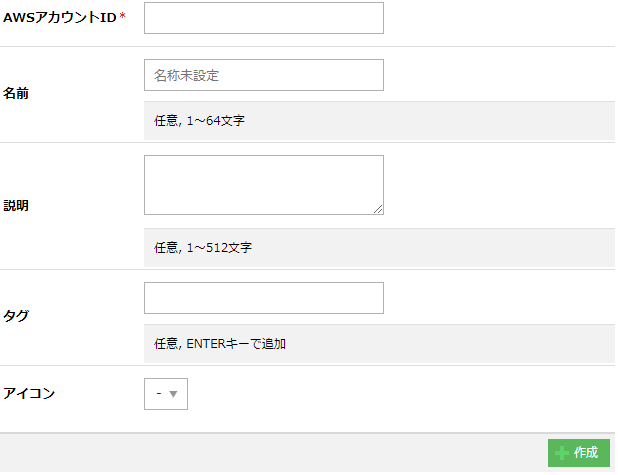Click the resize handle of the 説明 textarea

pos(378,209)
